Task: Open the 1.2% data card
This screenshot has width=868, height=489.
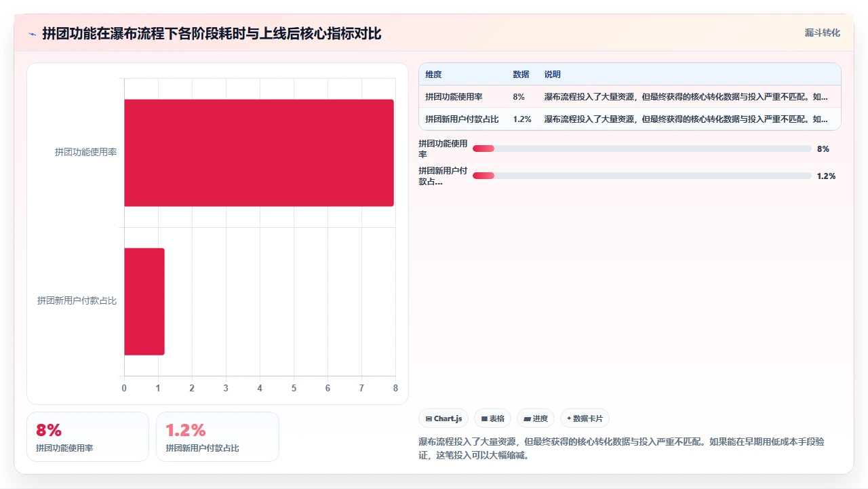Action: [218, 437]
